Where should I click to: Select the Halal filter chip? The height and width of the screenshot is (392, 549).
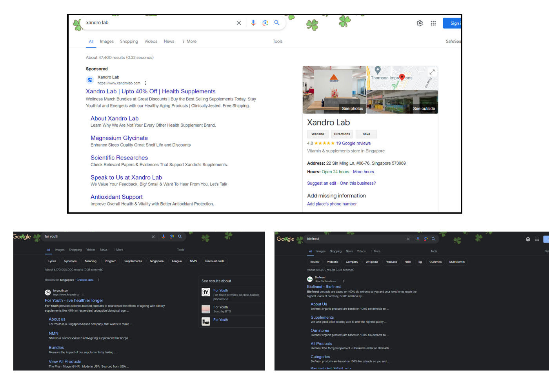[x=408, y=262]
